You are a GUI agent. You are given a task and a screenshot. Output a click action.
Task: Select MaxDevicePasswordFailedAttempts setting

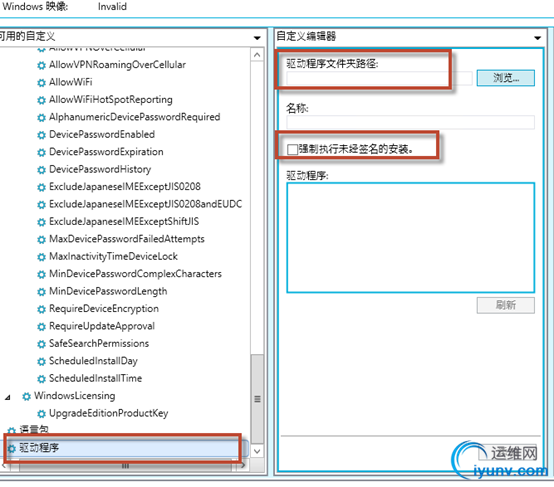coord(126,239)
